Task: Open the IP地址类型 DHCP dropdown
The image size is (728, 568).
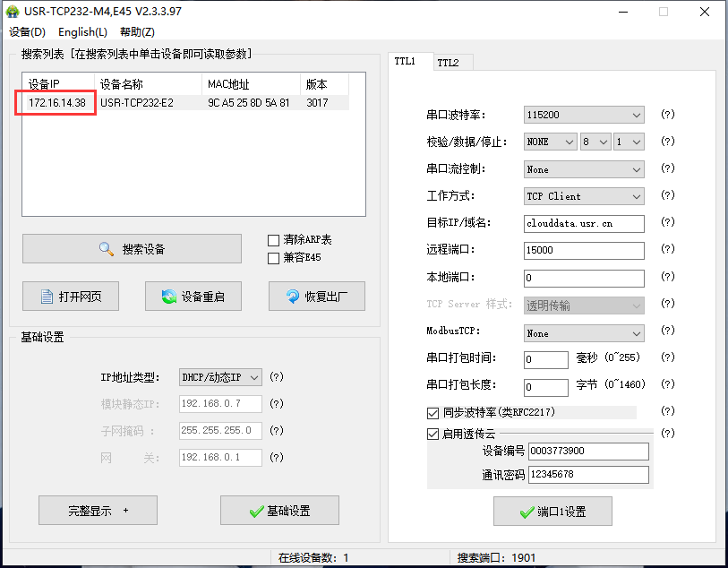Action: [219, 377]
